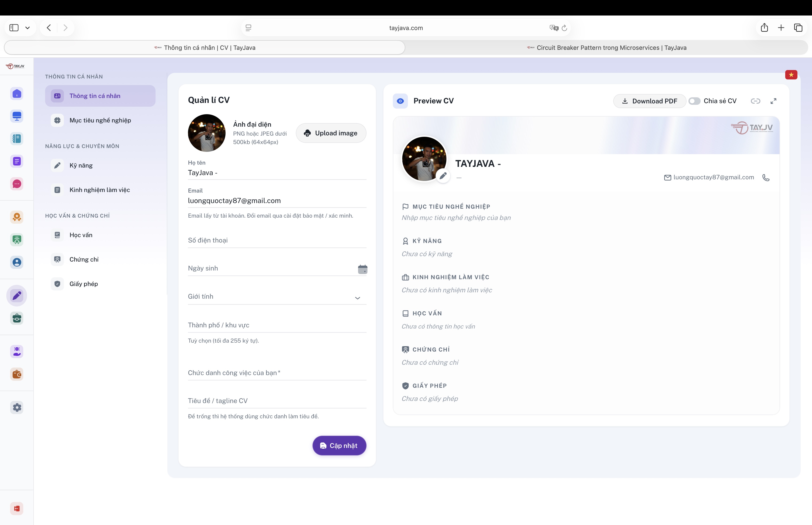Click the TAYJV logo in the rail
The width and height of the screenshot is (812, 525).
coord(15,66)
